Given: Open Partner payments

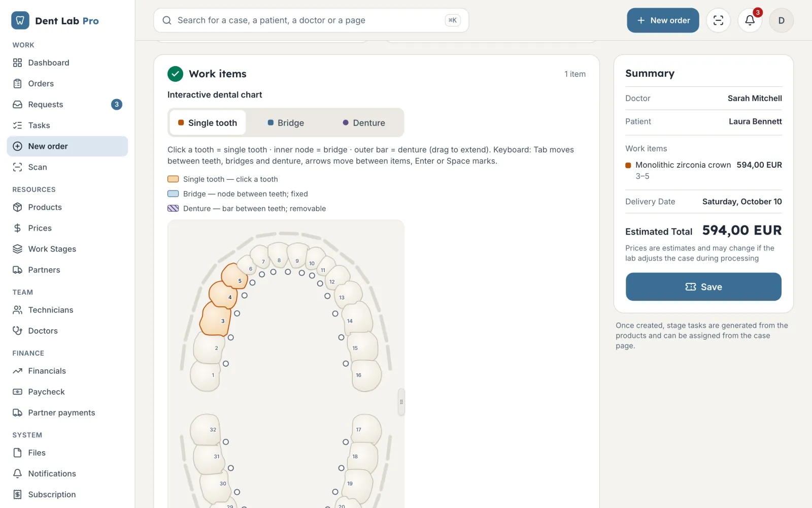Looking at the screenshot, I should click(67, 412).
